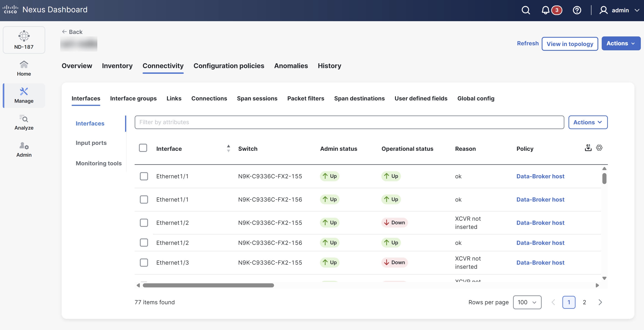
Task: Open the Admin sidebar section
Action: click(24, 149)
